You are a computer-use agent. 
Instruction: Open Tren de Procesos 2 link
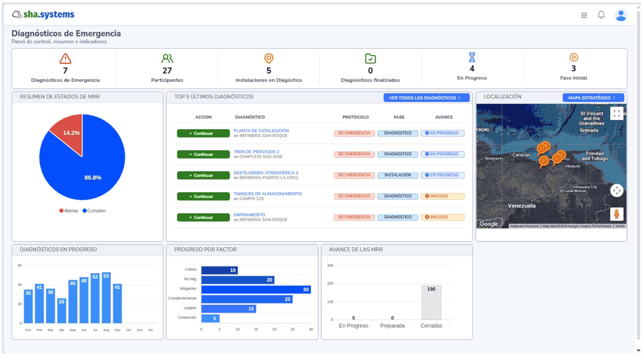click(x=256, y=152)
